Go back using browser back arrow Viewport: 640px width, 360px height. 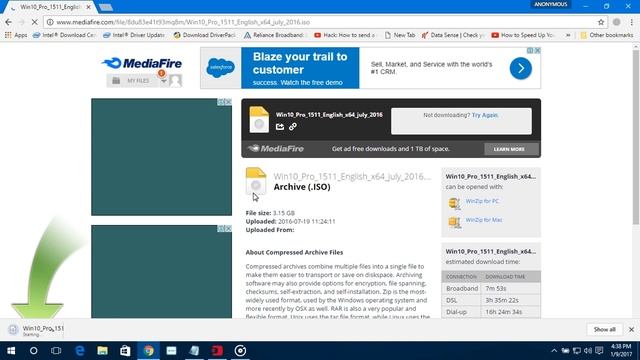click(9, 22)
